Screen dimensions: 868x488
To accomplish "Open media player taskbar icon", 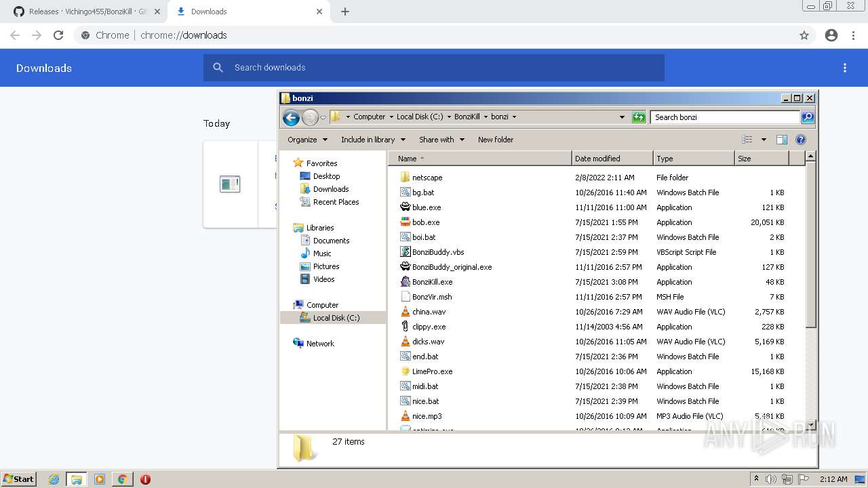I will tap(100, 479).
